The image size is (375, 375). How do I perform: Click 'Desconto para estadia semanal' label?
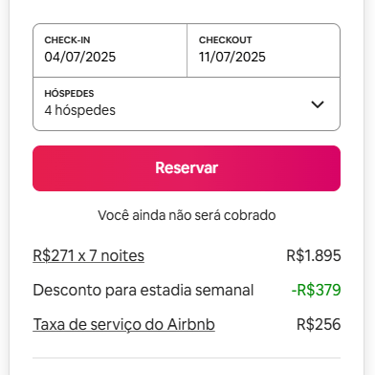143,290
